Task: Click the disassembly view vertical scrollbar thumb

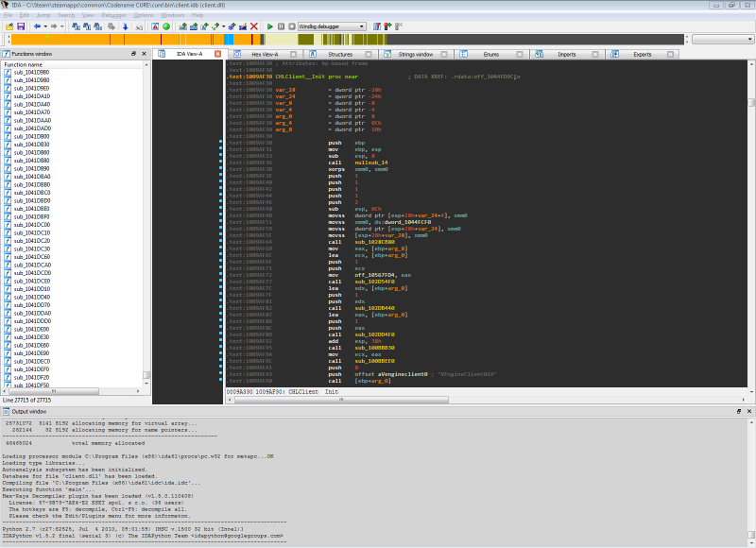Action: [x=751, y=103]
